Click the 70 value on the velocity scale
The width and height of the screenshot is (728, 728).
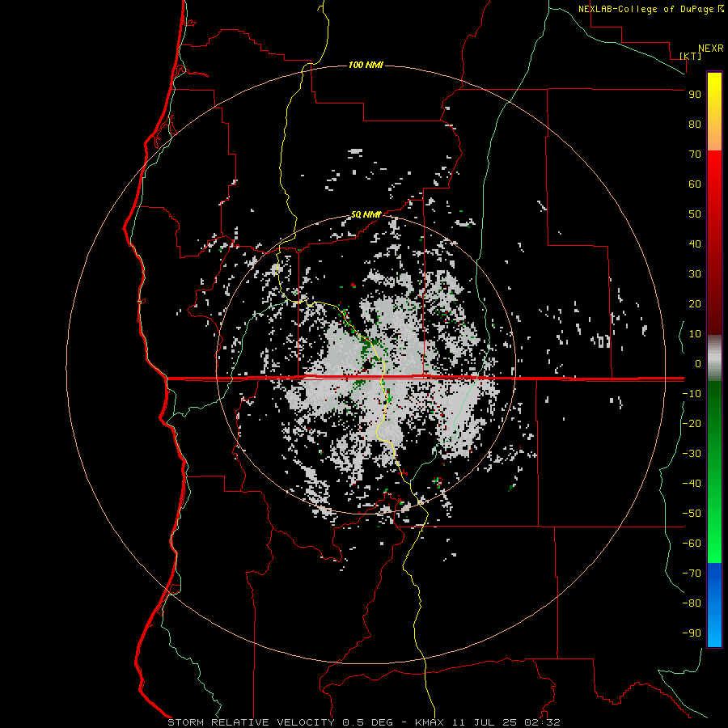695,154
